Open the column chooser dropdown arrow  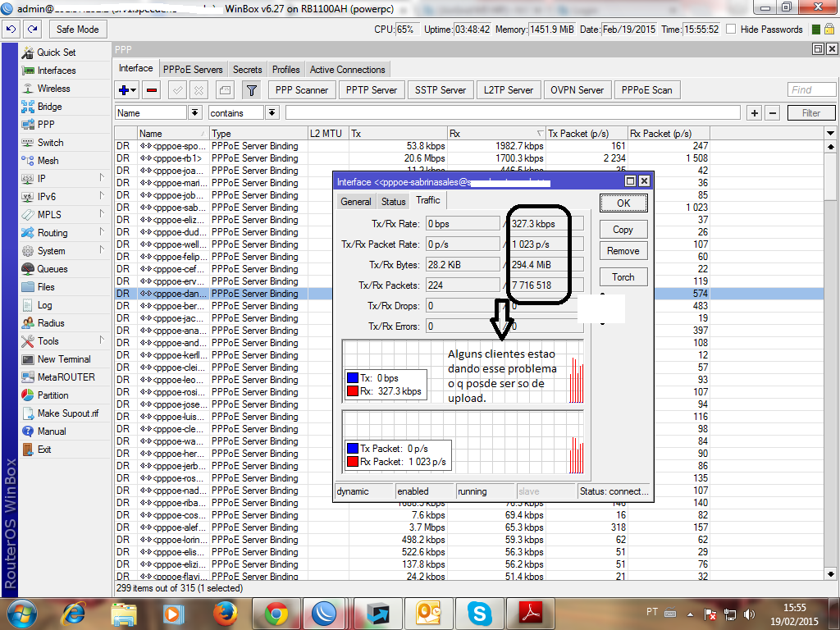tap(830, 133)
